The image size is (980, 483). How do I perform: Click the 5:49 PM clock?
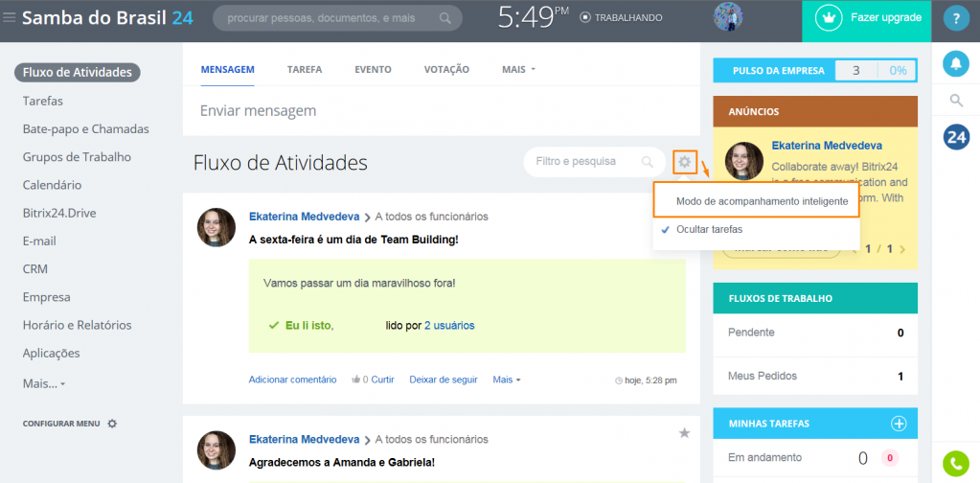[534, 17]
